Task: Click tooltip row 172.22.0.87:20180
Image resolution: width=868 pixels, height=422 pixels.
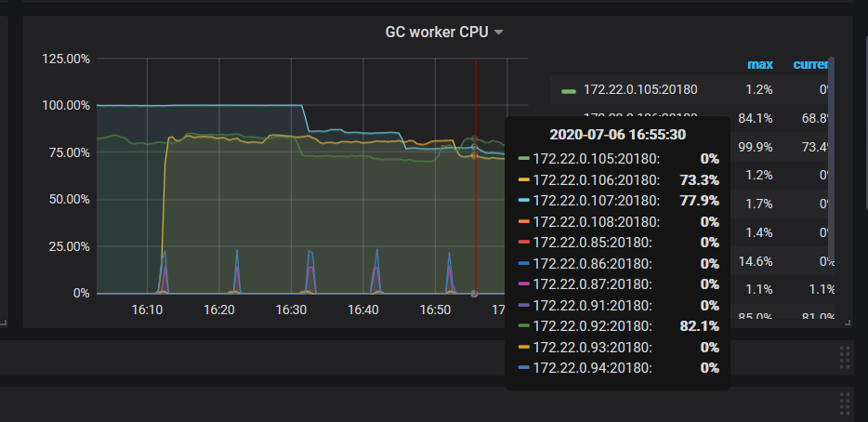Action: tap(618, 284)
